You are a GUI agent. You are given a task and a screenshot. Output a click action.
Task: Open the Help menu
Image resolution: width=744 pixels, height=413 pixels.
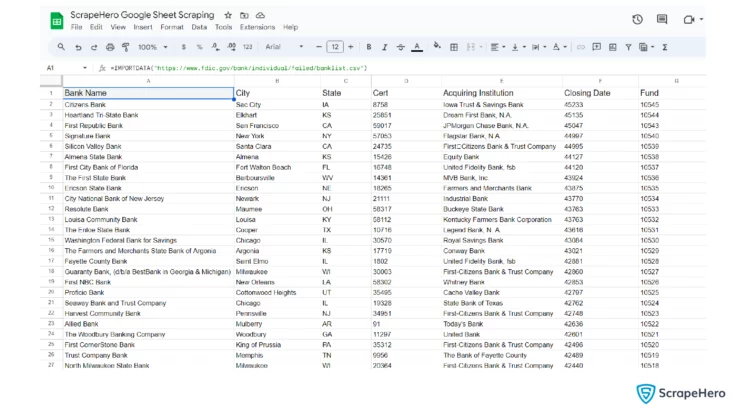point(290,27)
